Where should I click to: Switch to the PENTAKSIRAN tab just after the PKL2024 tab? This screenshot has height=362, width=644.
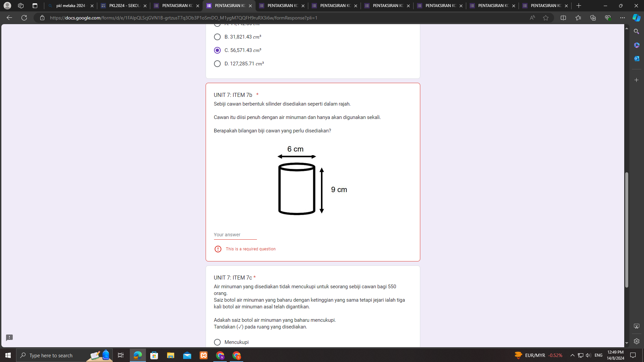click(176, 6)
